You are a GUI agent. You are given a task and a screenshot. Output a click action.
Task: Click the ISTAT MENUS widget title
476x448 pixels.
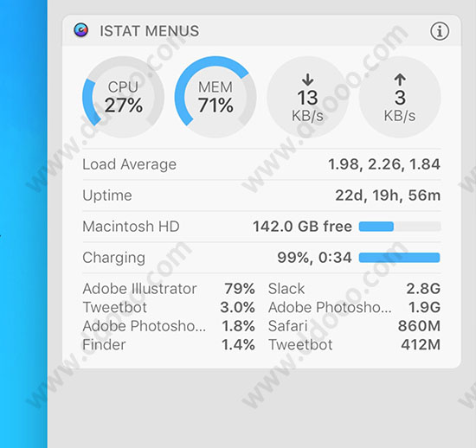click(150, 31)
